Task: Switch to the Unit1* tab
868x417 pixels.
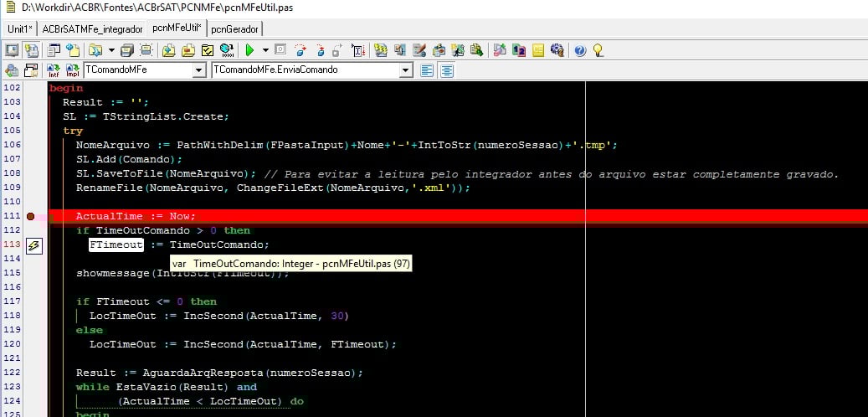Action: [x=20, y=28]
